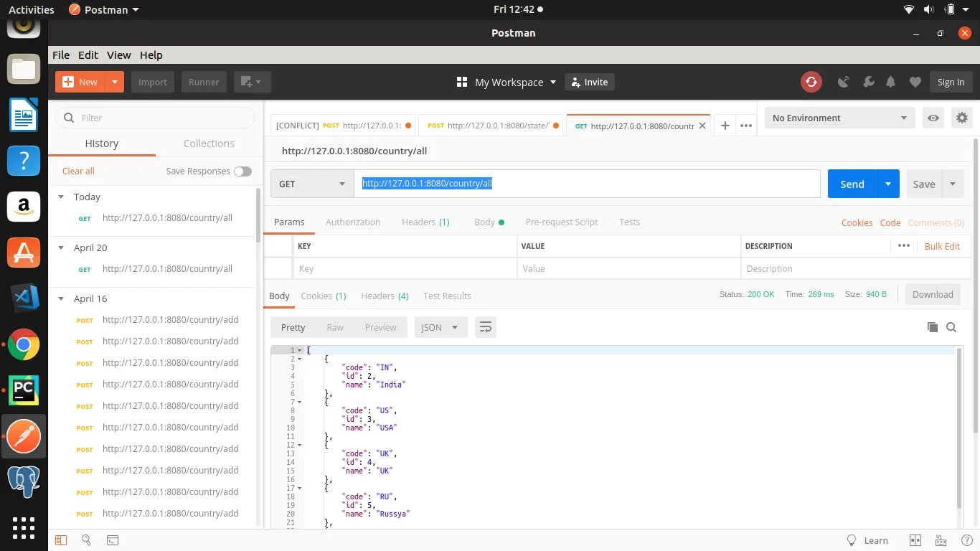The height and width of the screenshot is (551, 980).
Task: Open the wrench settings icon
Action: pyautogui.click(x=868, y=82)
